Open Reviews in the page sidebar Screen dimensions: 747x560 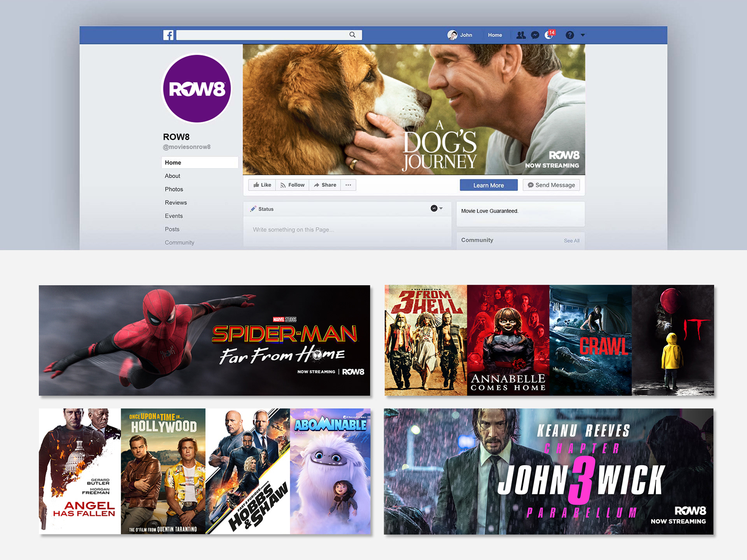[x=176, y=203]
